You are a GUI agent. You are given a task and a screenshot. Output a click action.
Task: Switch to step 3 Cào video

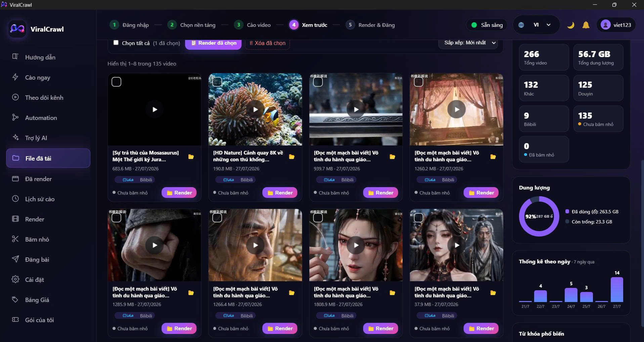pos(252,25)
